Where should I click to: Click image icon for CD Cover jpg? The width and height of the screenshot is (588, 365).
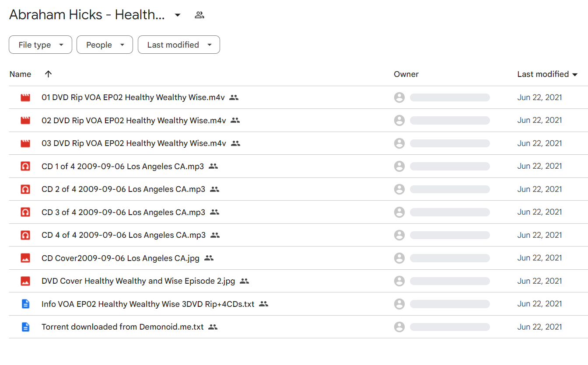(x=25, y=258)
